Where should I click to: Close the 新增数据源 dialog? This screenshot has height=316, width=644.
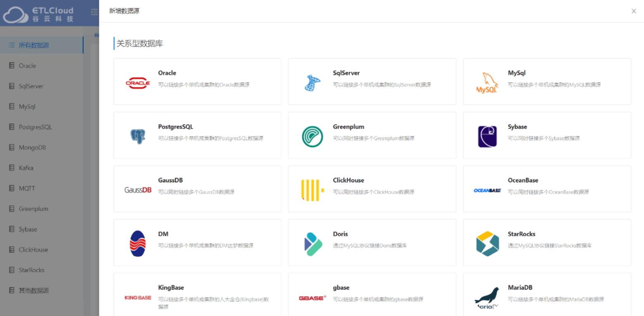634,11
